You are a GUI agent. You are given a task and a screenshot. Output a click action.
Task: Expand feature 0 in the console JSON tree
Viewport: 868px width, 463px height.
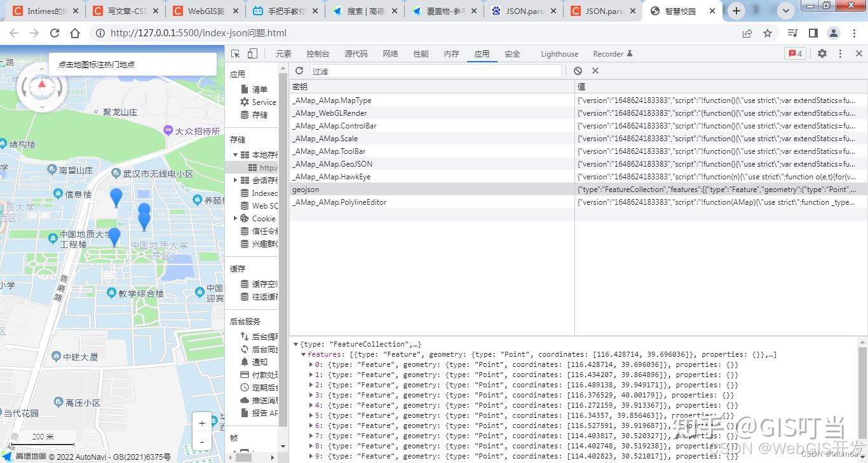coord(313,364)
